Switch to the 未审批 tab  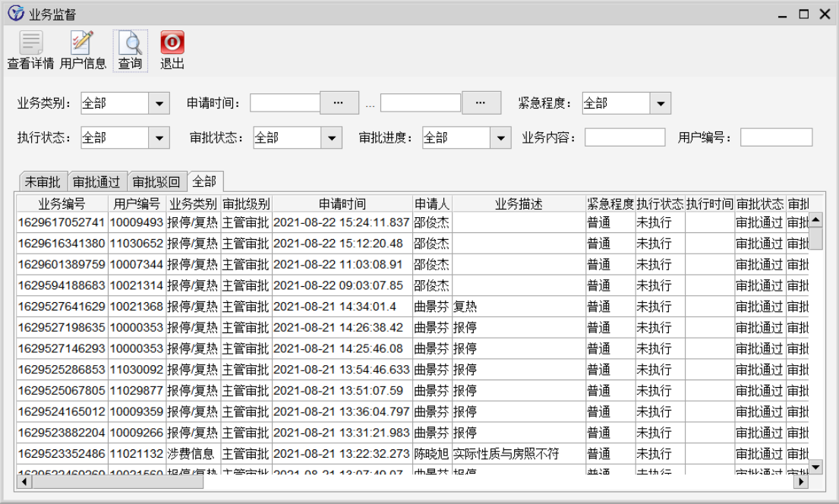point(43,182)
